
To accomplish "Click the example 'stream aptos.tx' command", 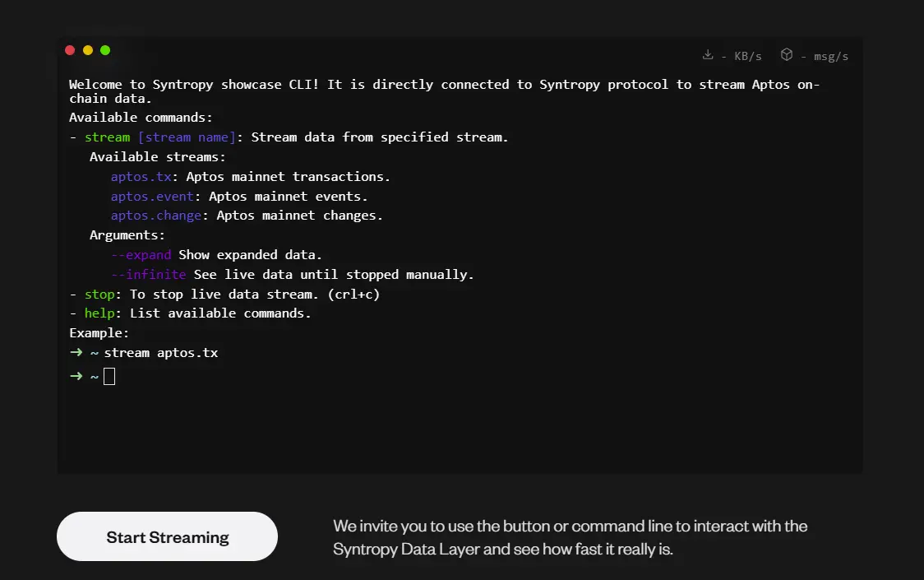I will point(161,353).
